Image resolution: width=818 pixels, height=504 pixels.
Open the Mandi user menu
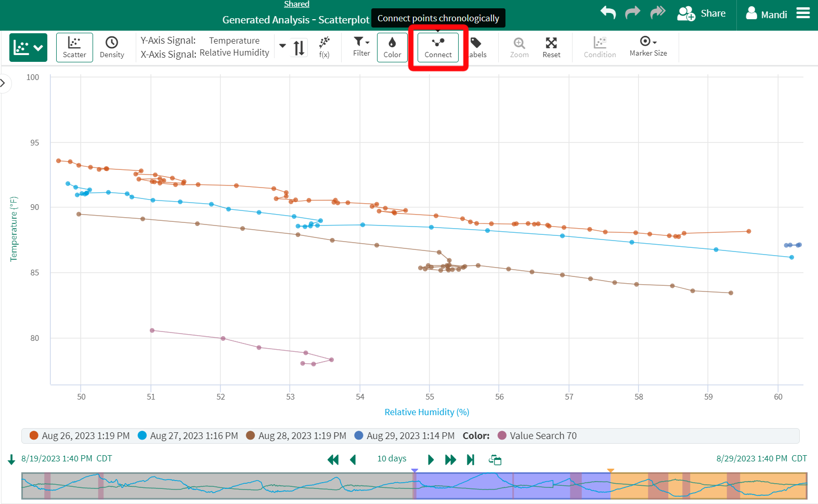767,14
